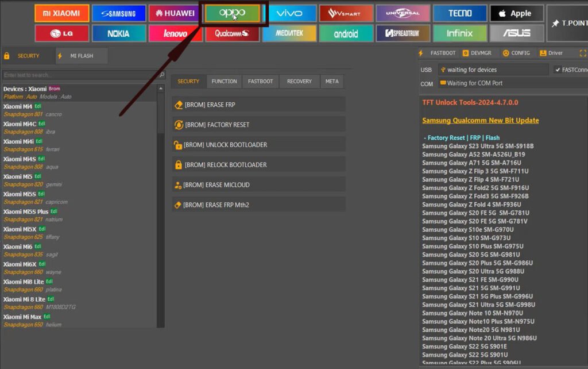Toggle the FASTConnect checkbox
This screenshot has height=369, width=588.
point(558,70)
